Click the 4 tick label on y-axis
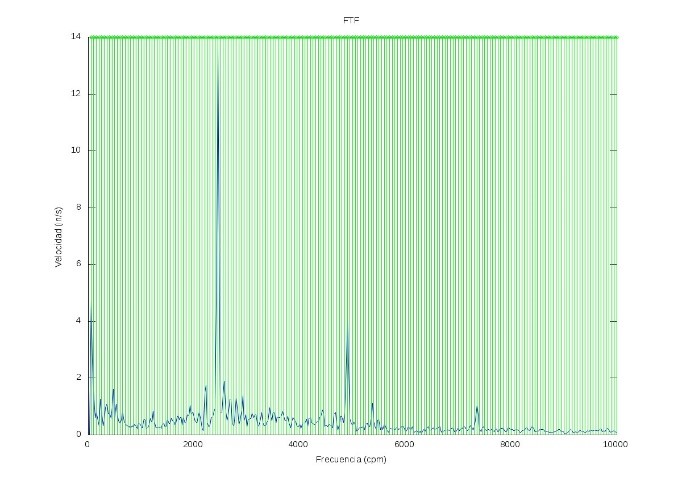 point(79,321)
